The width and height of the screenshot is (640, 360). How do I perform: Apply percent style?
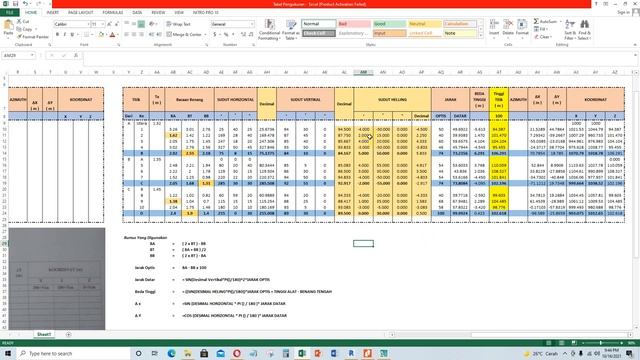coord(226,35)
